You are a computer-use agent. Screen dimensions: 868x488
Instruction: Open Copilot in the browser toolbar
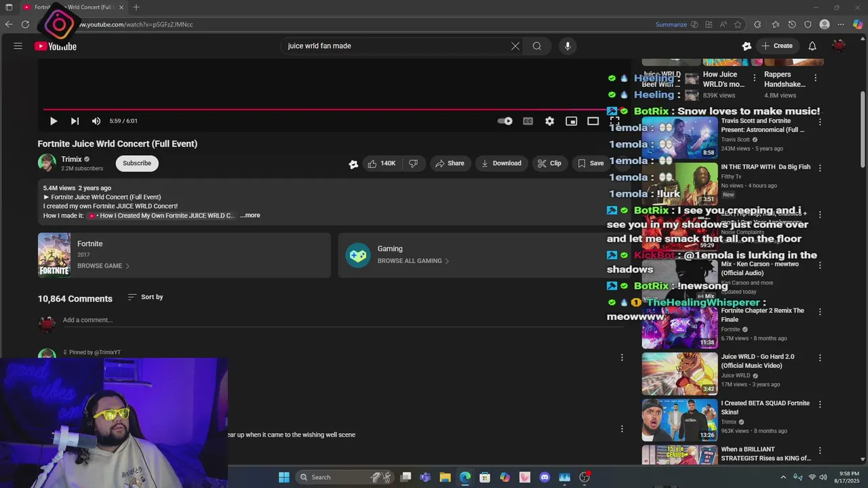tap(858, 24)
